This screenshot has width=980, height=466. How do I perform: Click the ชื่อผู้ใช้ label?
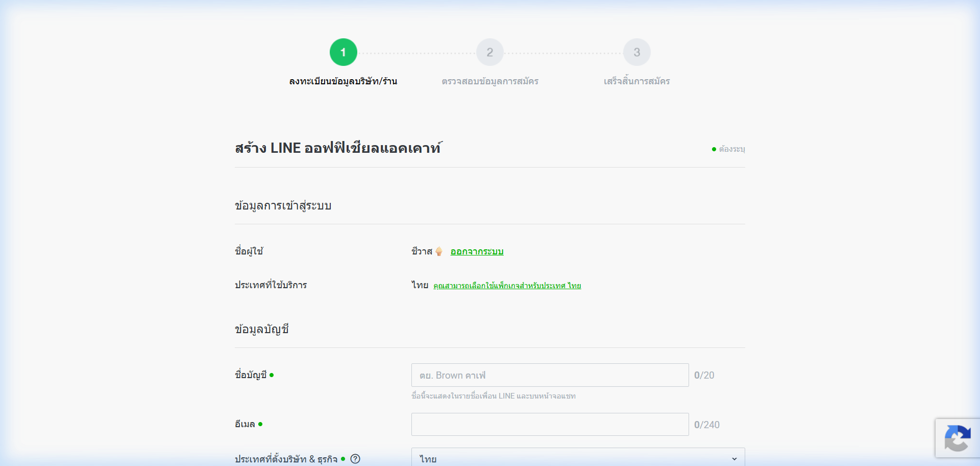[x=249, y=251]
